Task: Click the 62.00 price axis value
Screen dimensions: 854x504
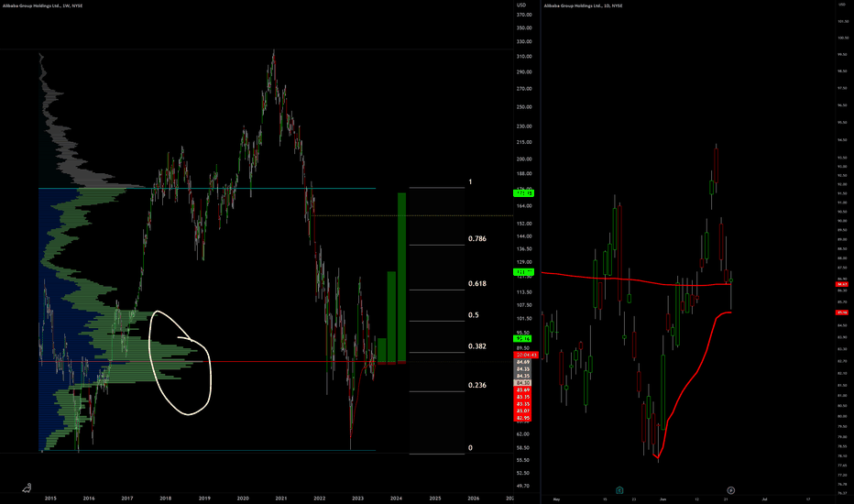Action: pos(523,434)
